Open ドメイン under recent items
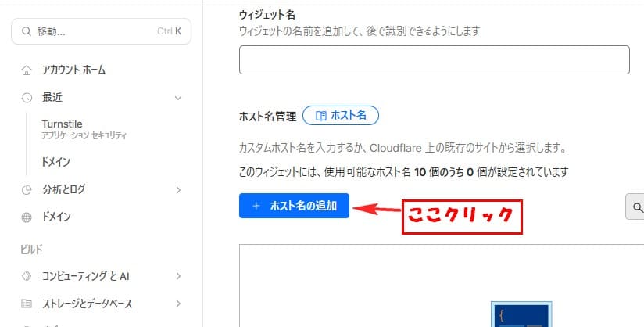 tap(55, 162)
